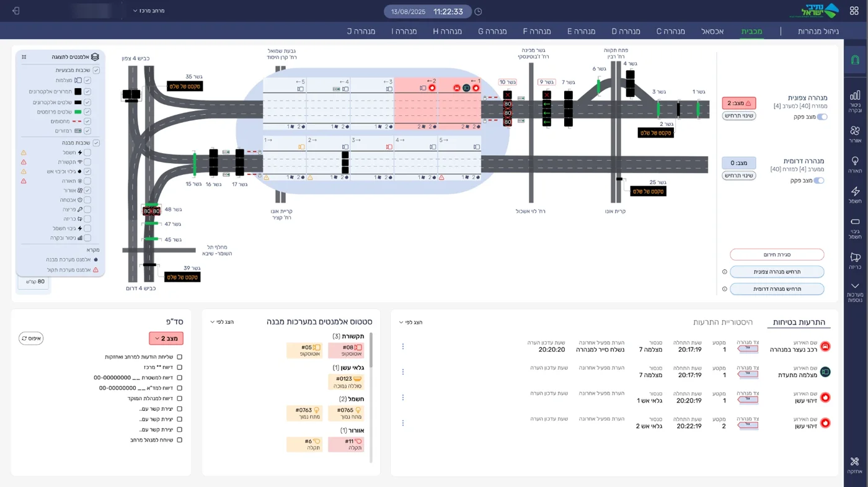Viewport: 868px width, 487px height.
Task: Switch to the מנהרה C tab
Action: pyautogui.click(x=671, y=31)
